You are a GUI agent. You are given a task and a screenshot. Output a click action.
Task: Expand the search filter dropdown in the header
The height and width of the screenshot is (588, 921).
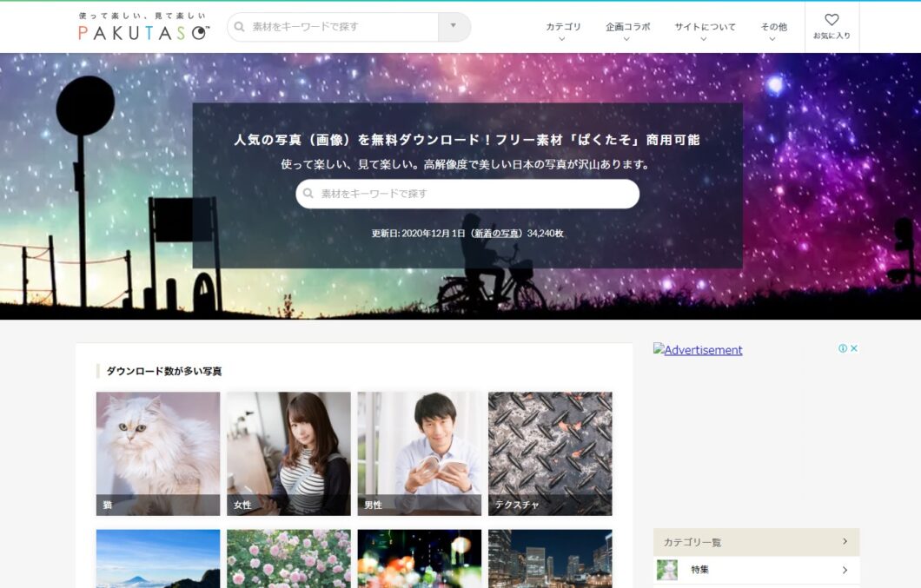pyautogui.click(x=453, y=27)
